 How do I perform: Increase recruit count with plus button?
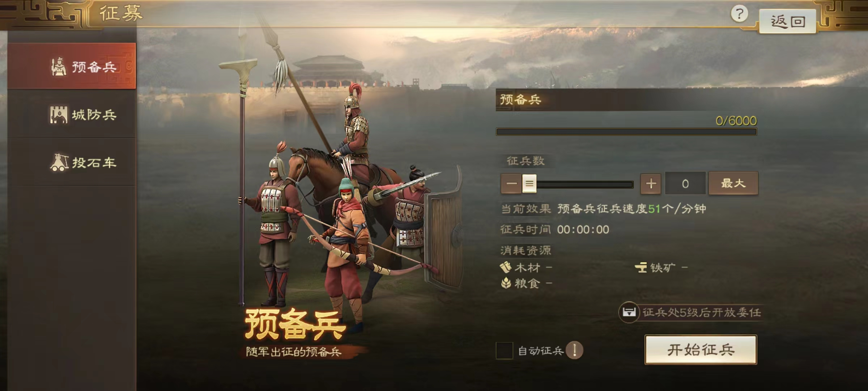(x=651, y=184)
